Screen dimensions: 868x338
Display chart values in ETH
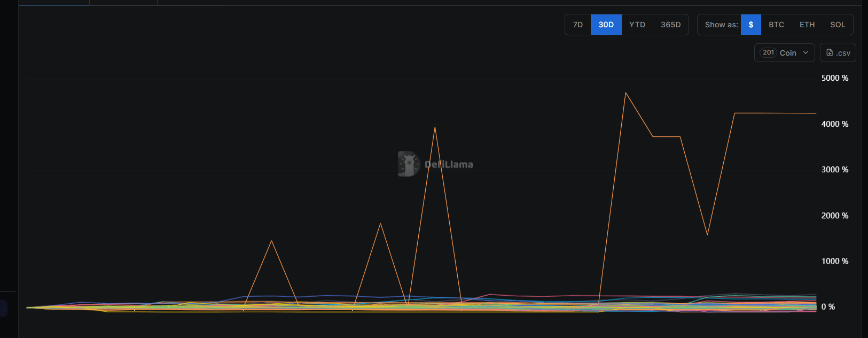click(807, 25)
